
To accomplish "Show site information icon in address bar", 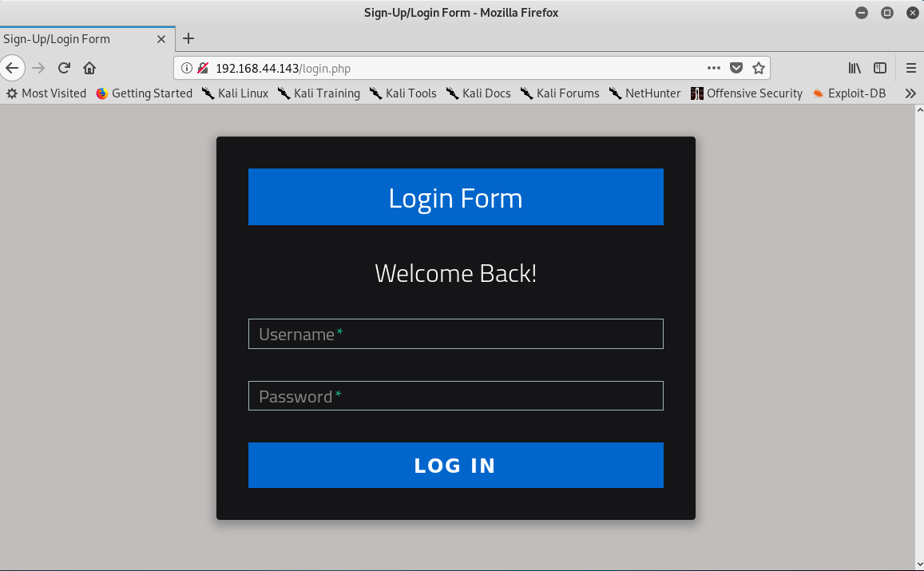I will coord(186,68).
